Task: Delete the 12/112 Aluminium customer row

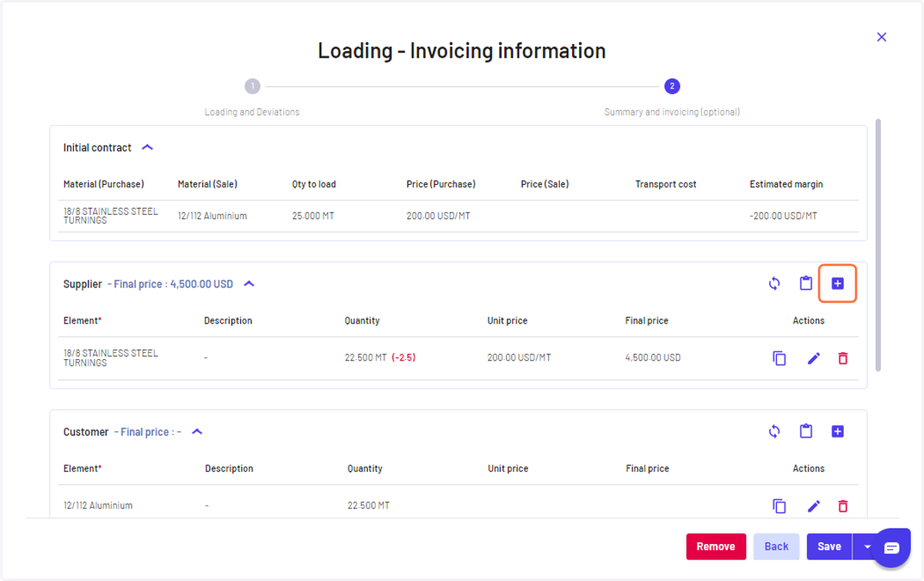Action: pyautogui.click(x=843, y=506)
